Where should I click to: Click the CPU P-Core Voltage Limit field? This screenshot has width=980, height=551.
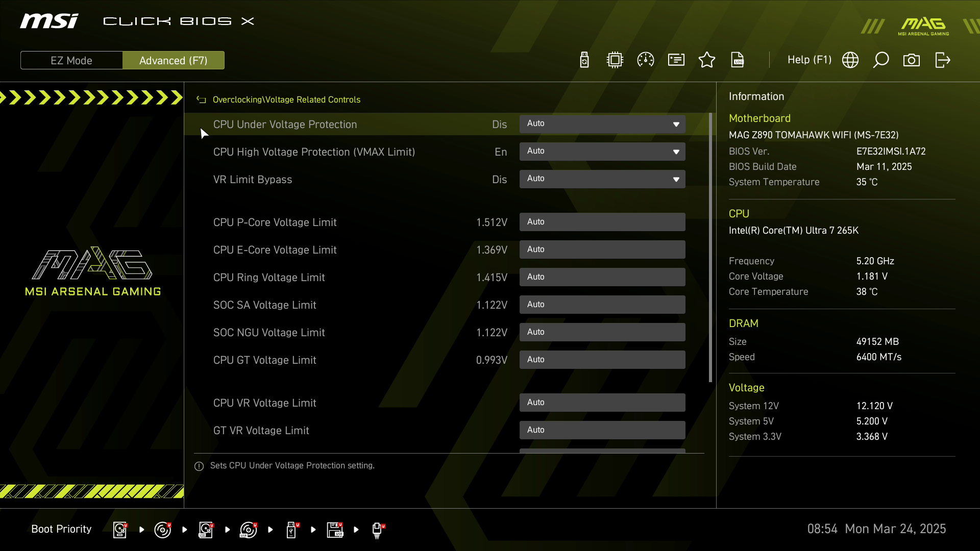pos(602,222)
